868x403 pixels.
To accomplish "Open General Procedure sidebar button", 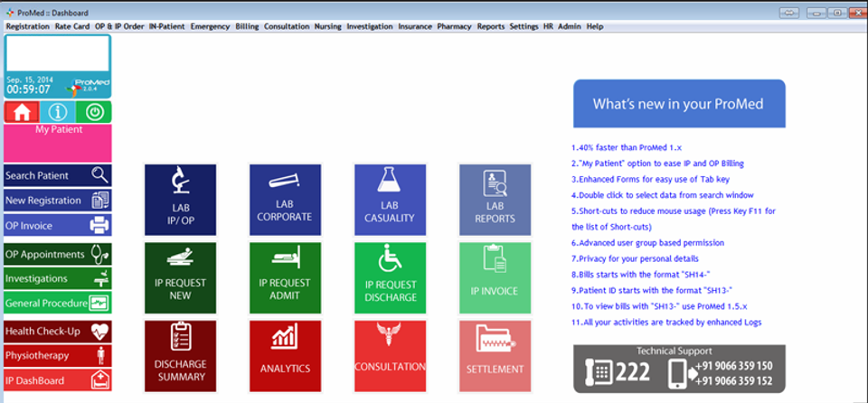I will [x=58, y=304].
